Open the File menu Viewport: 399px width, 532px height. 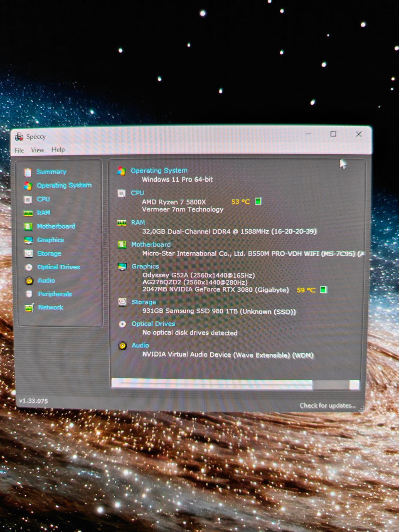pos(19,150)
